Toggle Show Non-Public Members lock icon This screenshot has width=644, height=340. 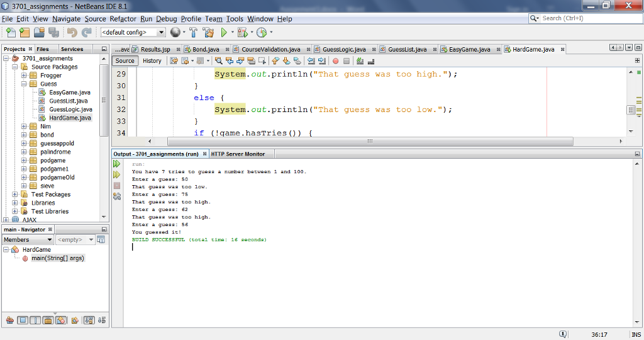pos(48,320)
